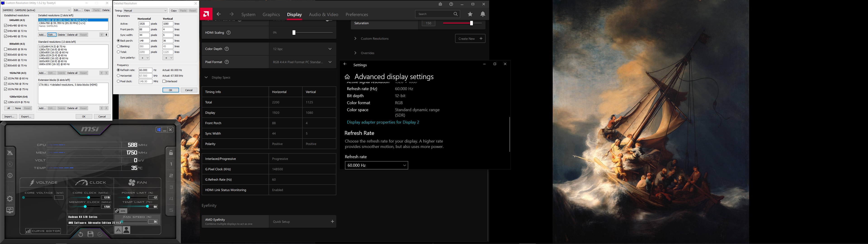868x244 pixels.
Task: Check the Interlaced checkbox
Action: (x=164, y=81)
